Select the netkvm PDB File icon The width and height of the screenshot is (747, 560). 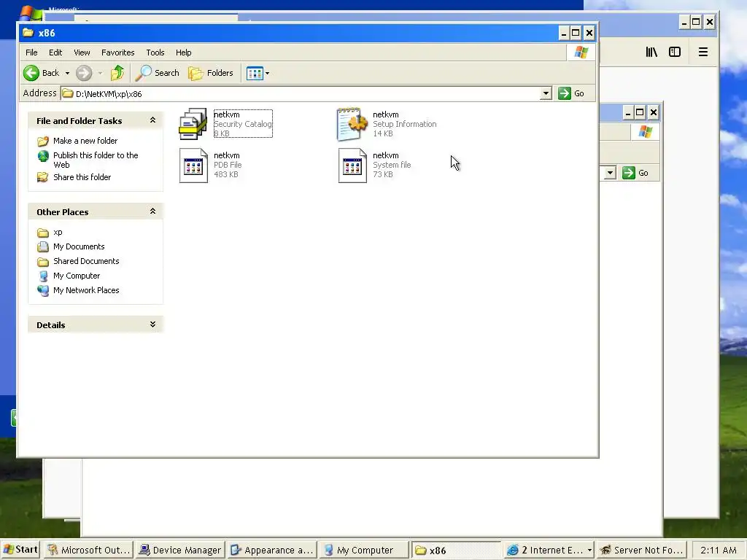pos(193,166)
